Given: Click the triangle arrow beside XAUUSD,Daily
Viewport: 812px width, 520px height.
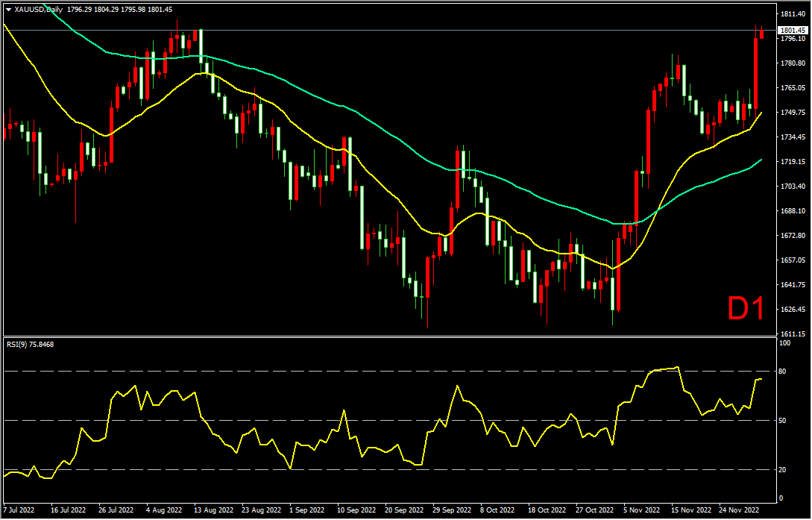Looking at the screenshot, I should [8, 9].
